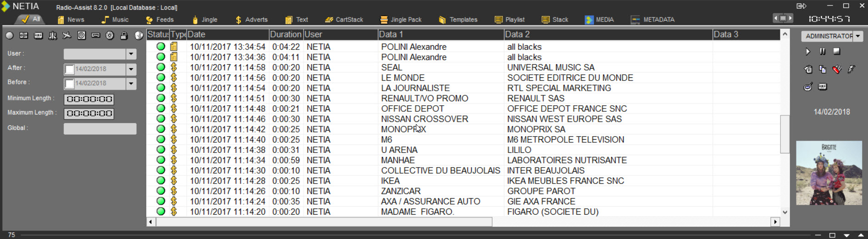Expand the ADMINISTRATOR dropdown
The height and width of the screenshot is (239, 868).
pos(857,36)
